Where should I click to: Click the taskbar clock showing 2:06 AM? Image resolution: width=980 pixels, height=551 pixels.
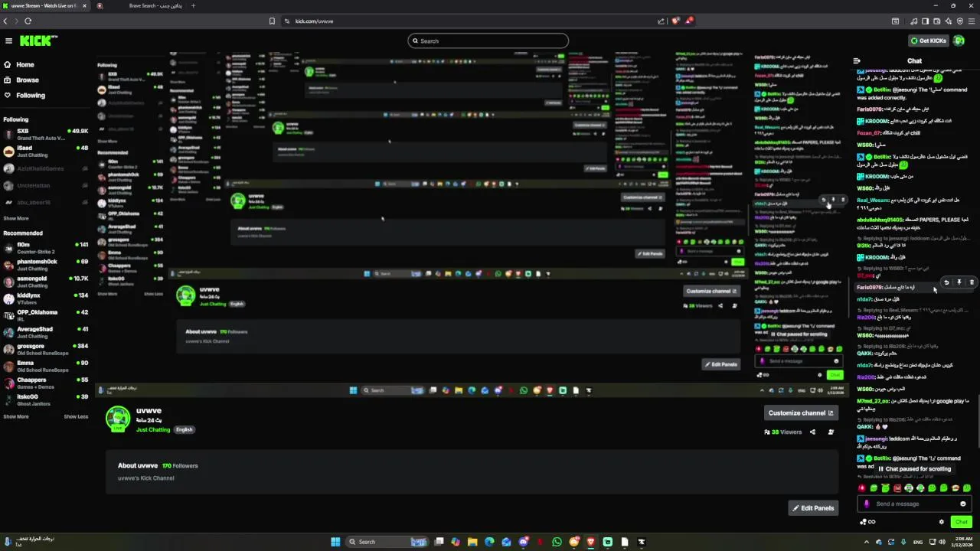pyautogui.click(x=961, y=542)
